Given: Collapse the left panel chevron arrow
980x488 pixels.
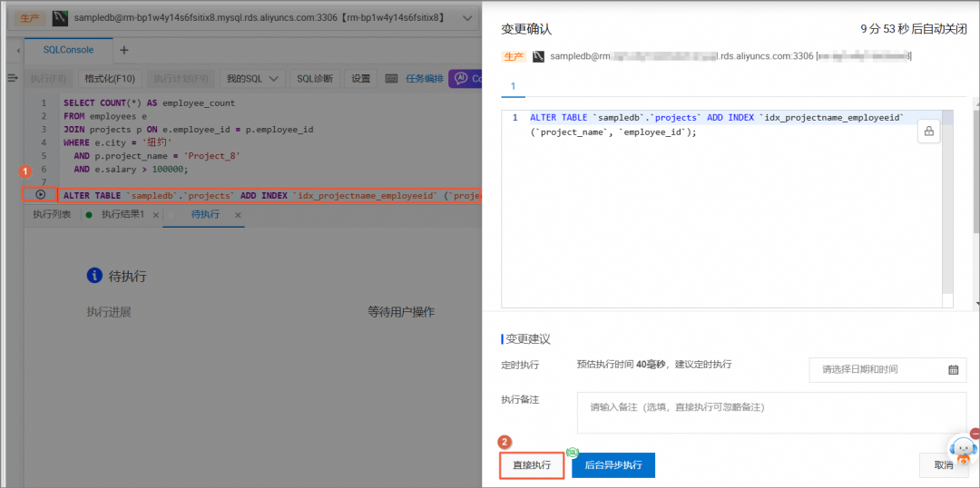Looking at the screenshot, I should click(x=18, y=50).
